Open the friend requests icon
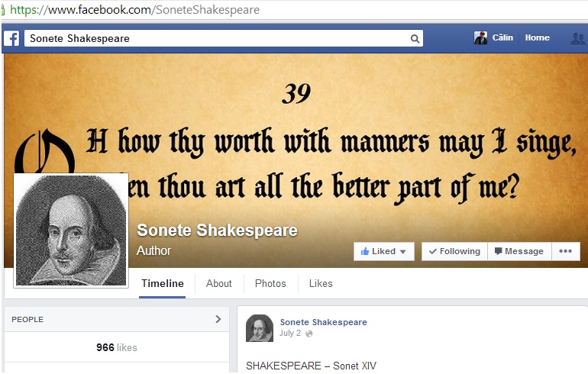588x374 pixels. coord(578,38)
